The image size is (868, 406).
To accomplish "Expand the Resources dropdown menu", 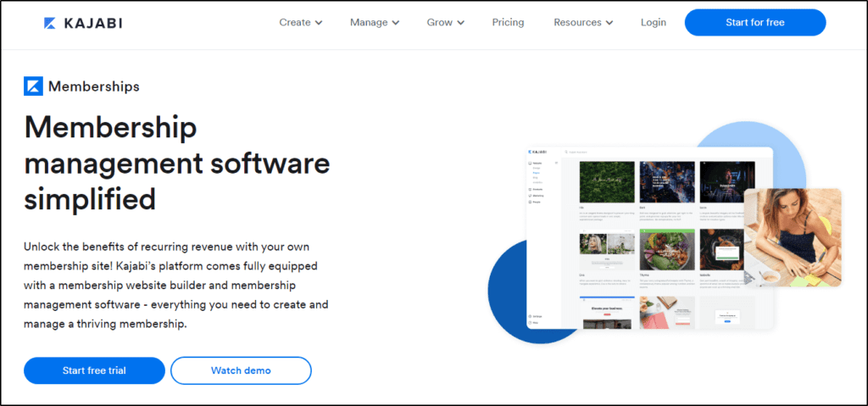I will click(583, 23).
